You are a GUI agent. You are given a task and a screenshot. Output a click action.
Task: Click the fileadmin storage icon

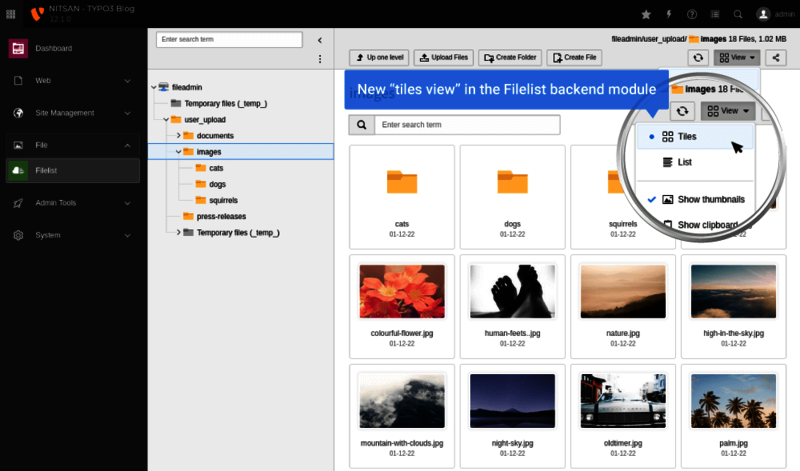[163, 87]
